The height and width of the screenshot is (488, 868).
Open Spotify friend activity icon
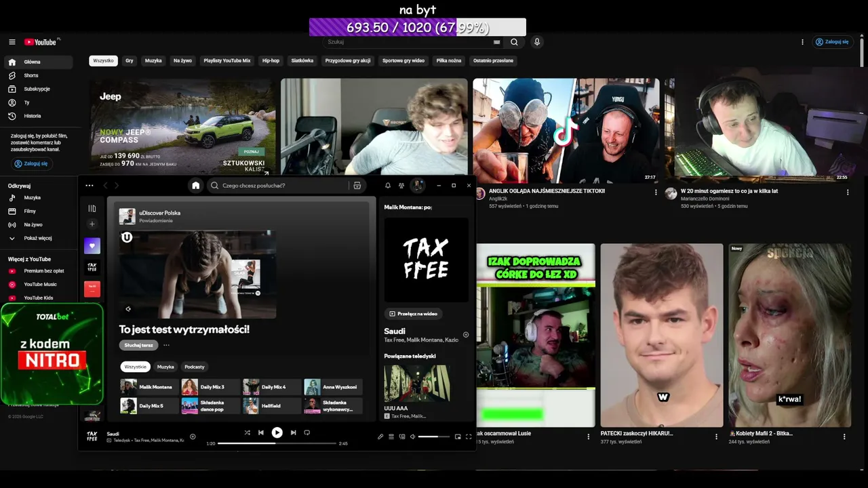coord(401,185)
